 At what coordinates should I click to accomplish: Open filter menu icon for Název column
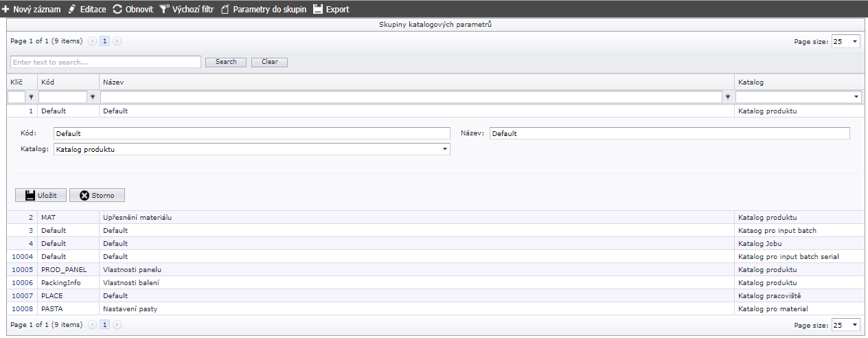[x=728, y=97]
